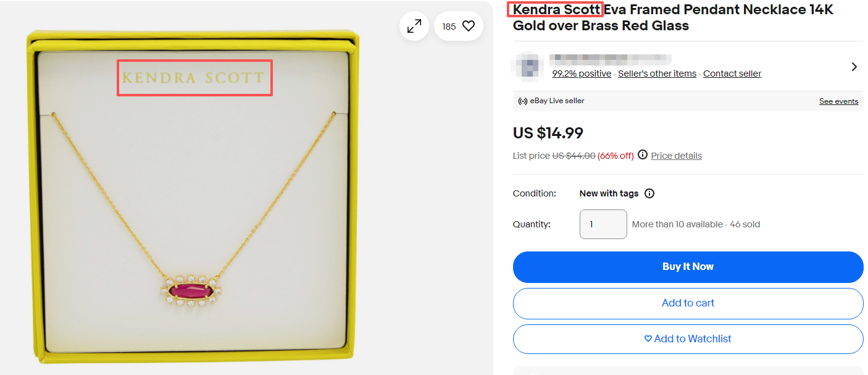Image resolution: width=868 pixels, height=375 pixels.
Task: Click the Contact seller link
Action: [732, 74]
